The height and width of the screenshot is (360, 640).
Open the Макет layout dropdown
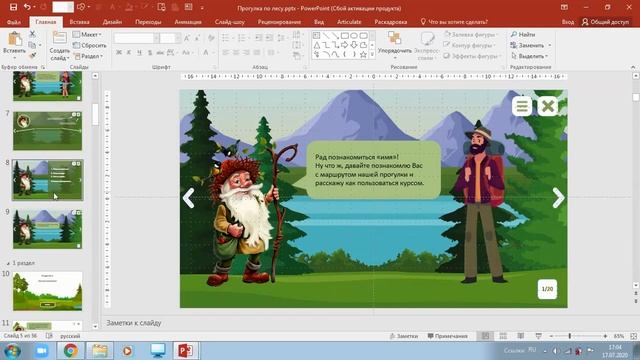87,35
